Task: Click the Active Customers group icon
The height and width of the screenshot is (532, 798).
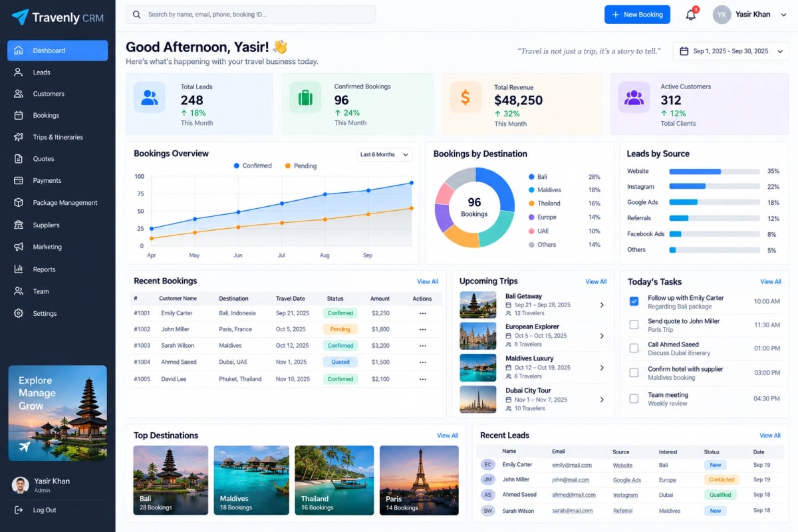Action: click(x=634, y=97)
